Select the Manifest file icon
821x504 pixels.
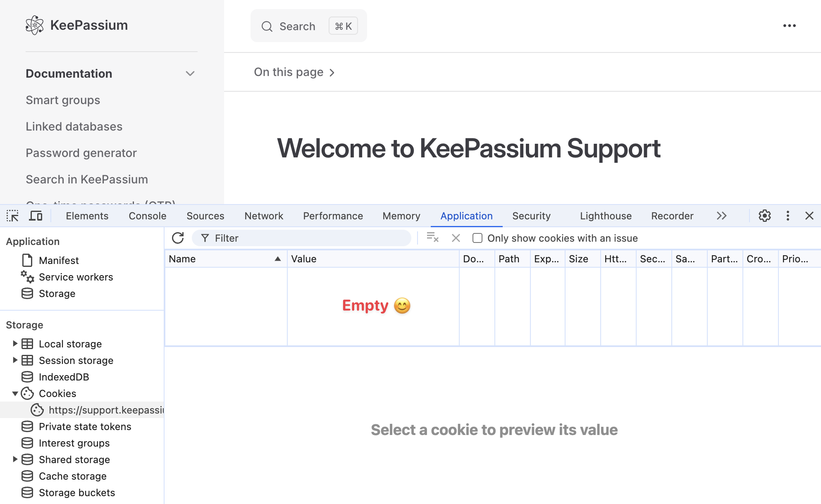pos(27,260)
